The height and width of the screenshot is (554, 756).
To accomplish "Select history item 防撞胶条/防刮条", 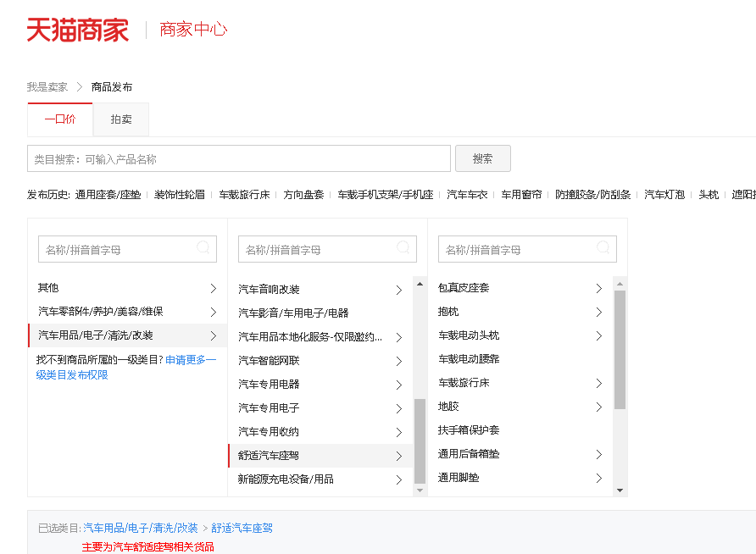I will pos(592,195).
